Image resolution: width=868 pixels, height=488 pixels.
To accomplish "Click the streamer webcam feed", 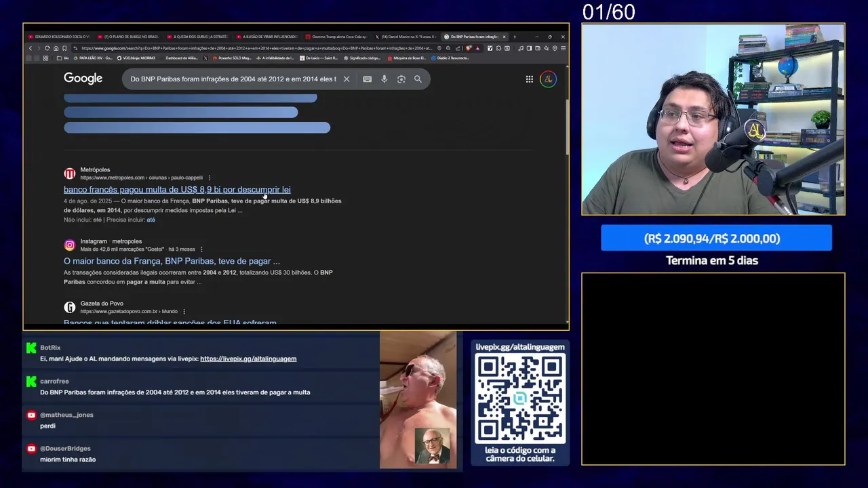I will pyautogui.click(x=713, y=120).
